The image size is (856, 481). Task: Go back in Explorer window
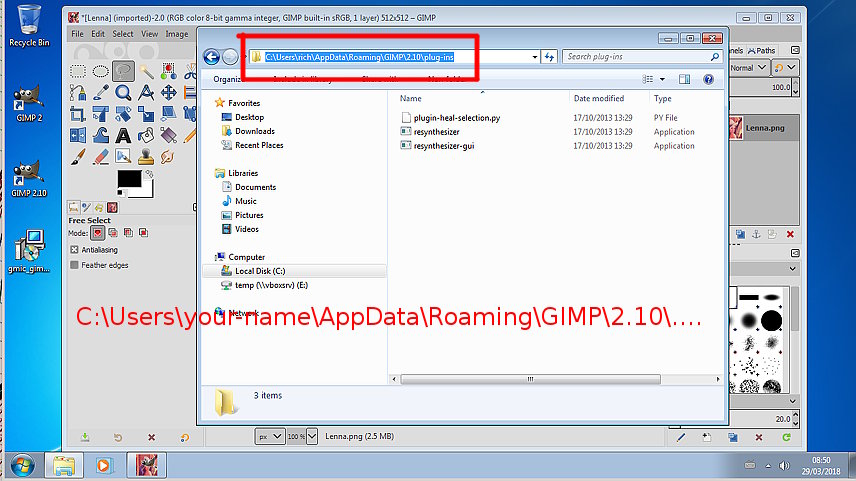(212, 56)
